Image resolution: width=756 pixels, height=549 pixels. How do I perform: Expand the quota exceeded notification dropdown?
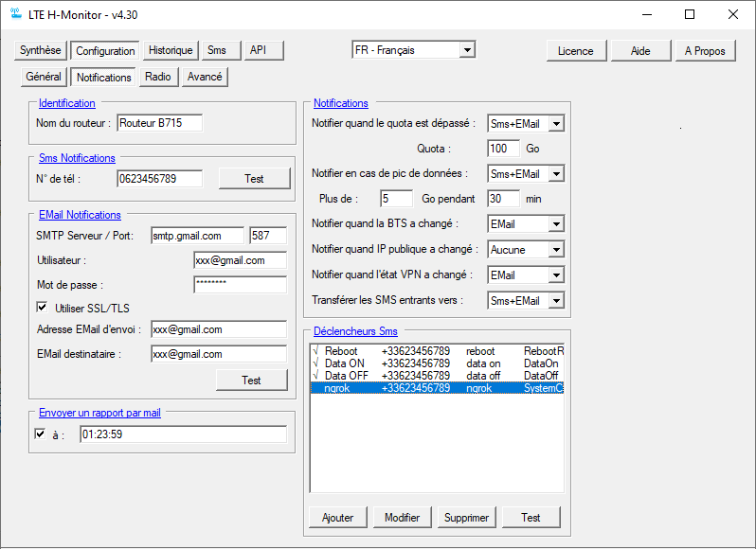click(x=556, y=124)
